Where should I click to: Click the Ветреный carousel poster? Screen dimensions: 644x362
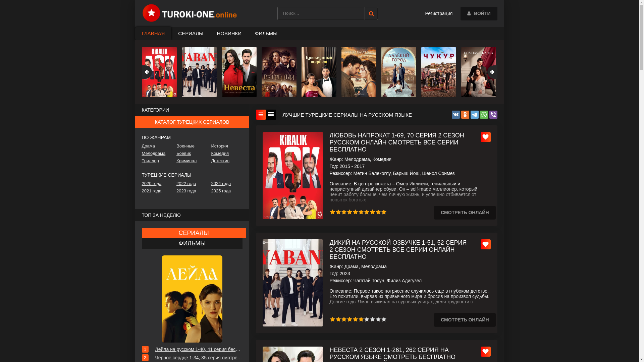(279, 72)
